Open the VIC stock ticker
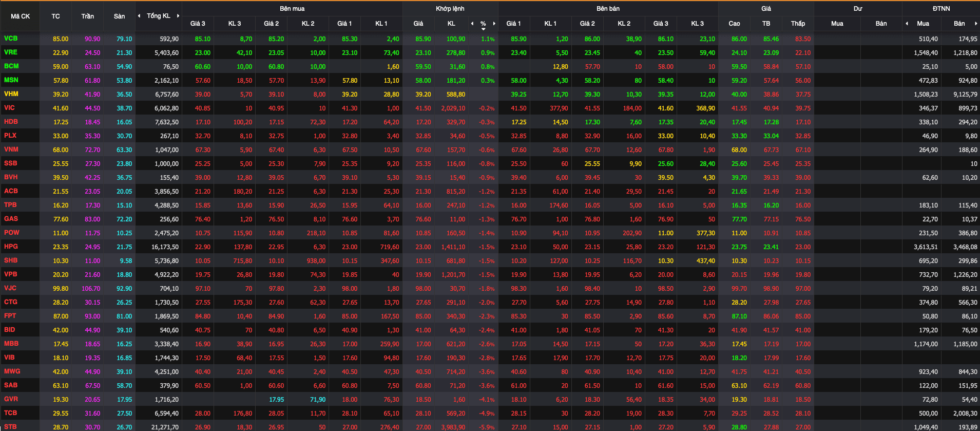Image resolution: width=980 pixels, height=431 pixels. (9, 108)
